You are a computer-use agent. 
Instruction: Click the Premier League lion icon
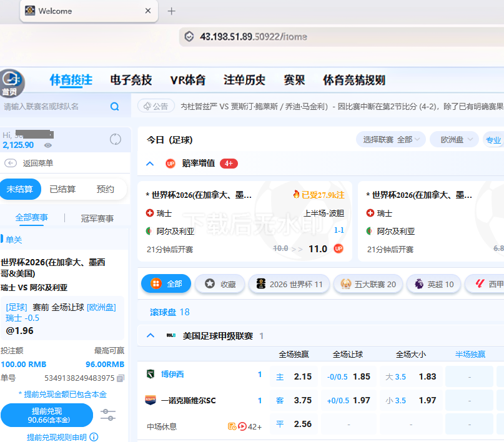419,284
